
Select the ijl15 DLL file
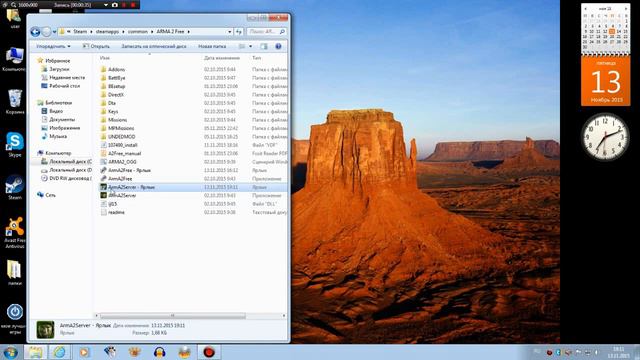[113, 204]
